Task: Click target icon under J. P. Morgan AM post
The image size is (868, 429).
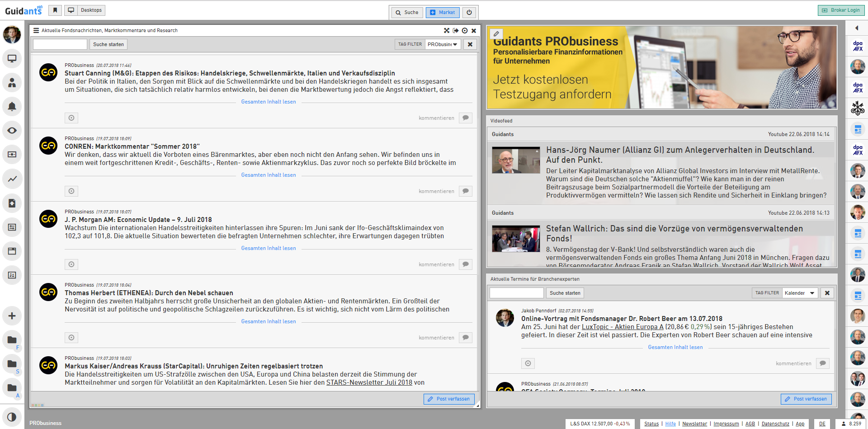Action: [71, 264]
